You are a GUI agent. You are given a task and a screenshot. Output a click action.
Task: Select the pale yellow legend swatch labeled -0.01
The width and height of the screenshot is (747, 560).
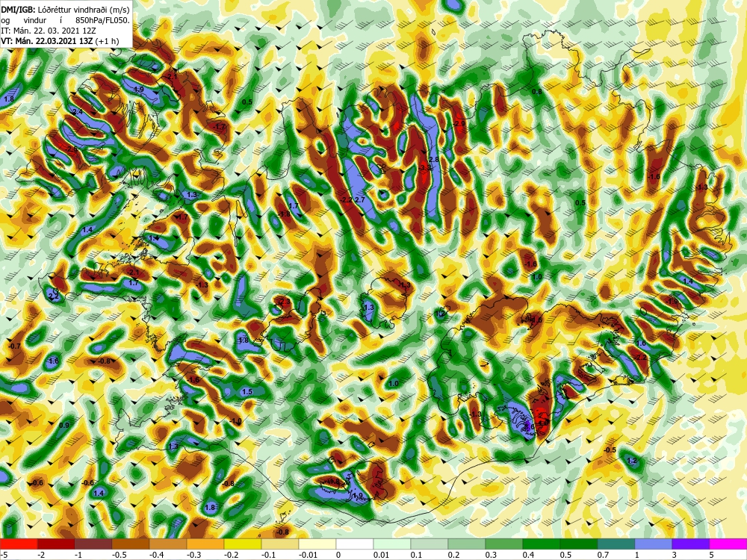click(x=317, y=544)
